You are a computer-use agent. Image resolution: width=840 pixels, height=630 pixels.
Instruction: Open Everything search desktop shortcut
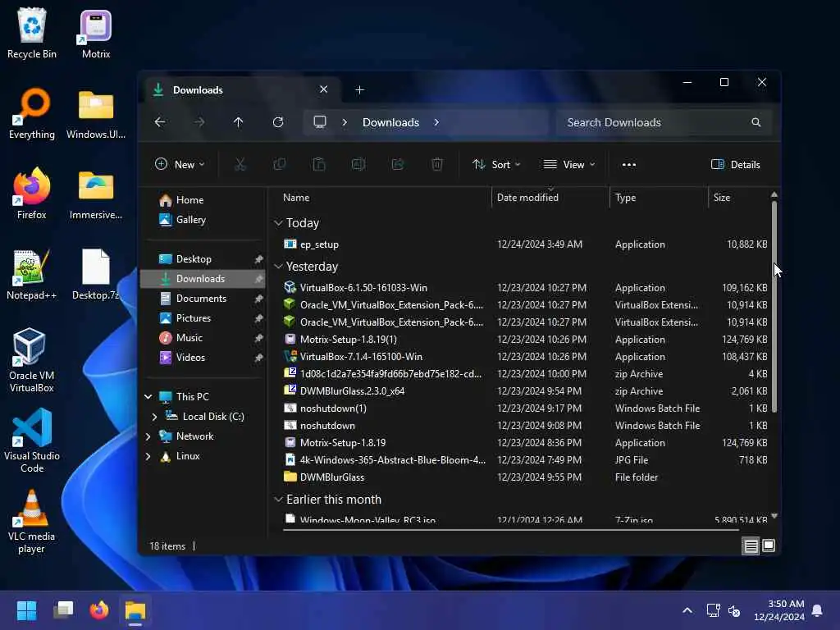click(x=32, y=113)
